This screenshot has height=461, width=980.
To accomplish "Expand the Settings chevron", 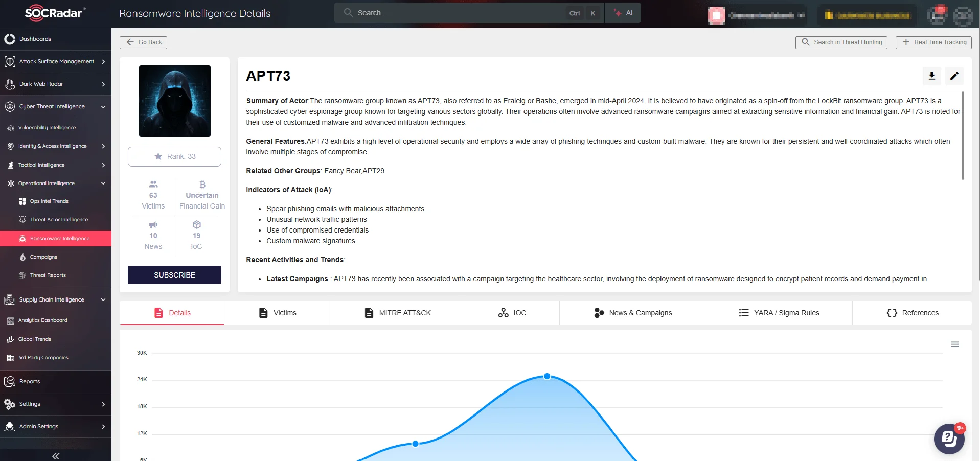I will pyautogui.click(x=103, y=404).
